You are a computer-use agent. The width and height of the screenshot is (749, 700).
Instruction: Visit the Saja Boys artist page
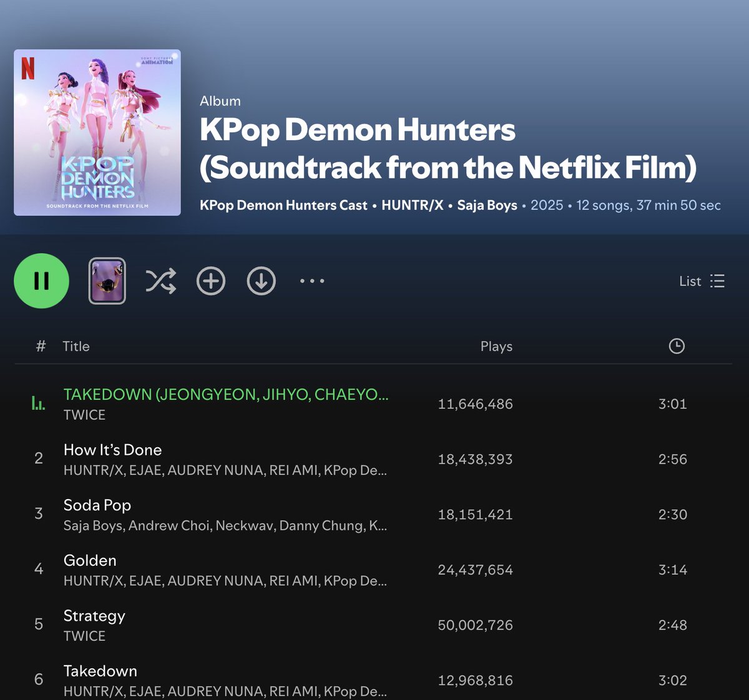[487, 205]
